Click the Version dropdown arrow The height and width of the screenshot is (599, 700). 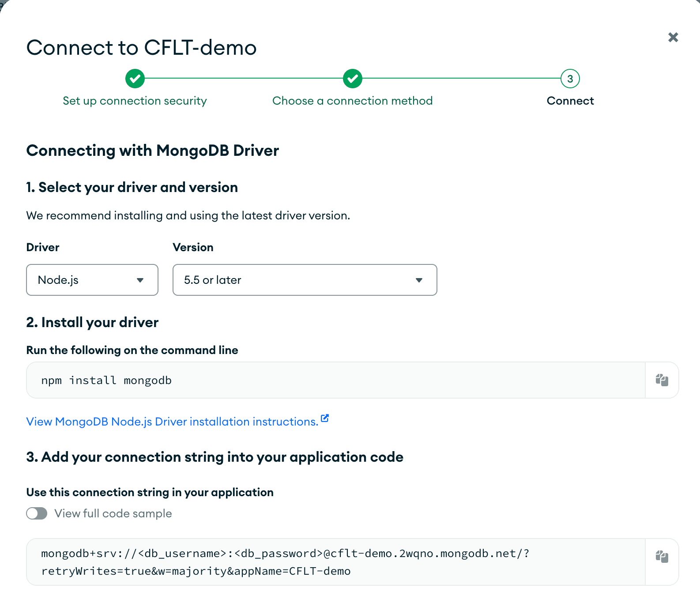coord(419,280)
